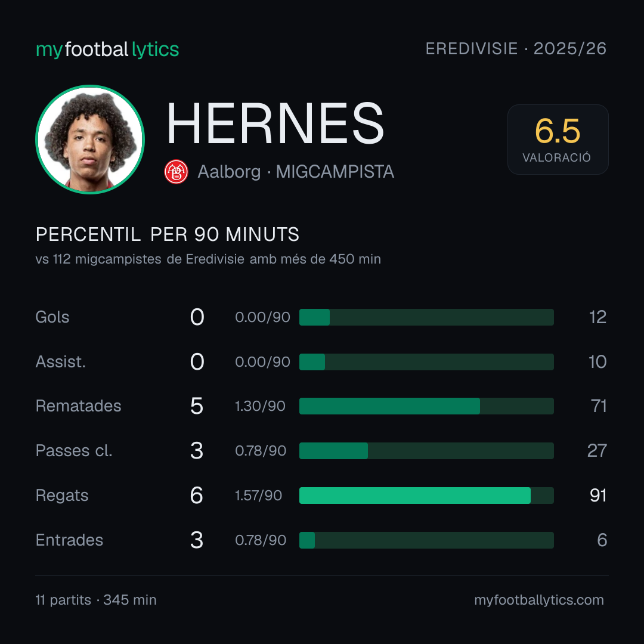Click the Entrades stat label
This screenshot has width=644, height=644.
[x=69, y=540]
